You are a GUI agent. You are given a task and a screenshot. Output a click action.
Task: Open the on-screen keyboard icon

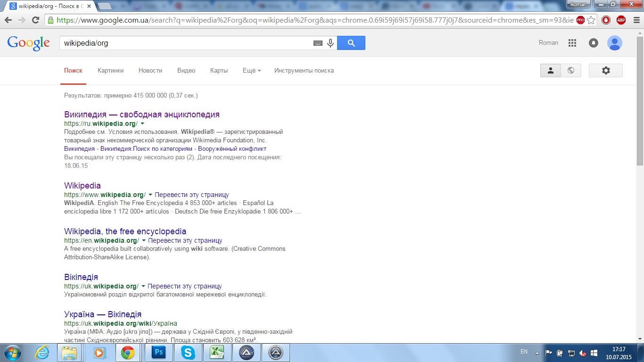point(318,43)
